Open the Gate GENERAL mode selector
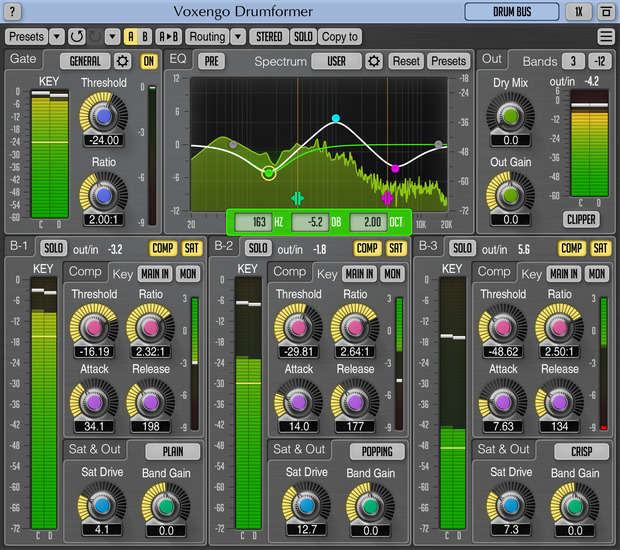 (85, 61)
